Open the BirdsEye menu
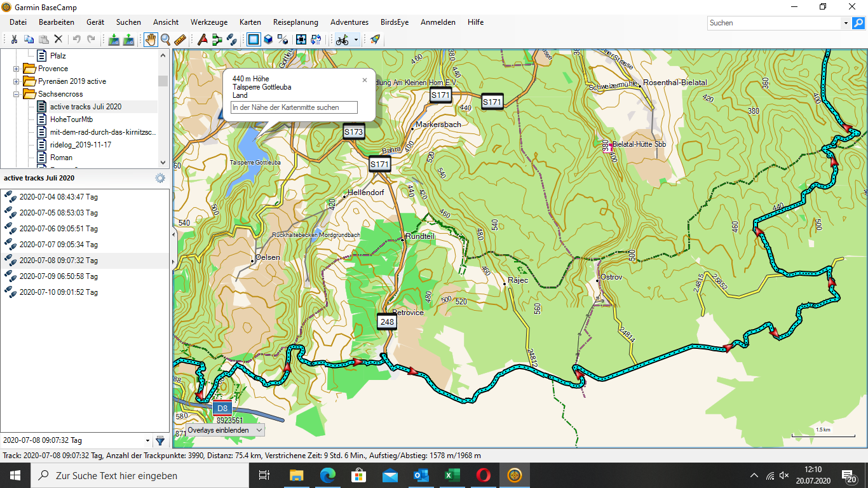Screen dimensions: 868x488 click(394, 22)
